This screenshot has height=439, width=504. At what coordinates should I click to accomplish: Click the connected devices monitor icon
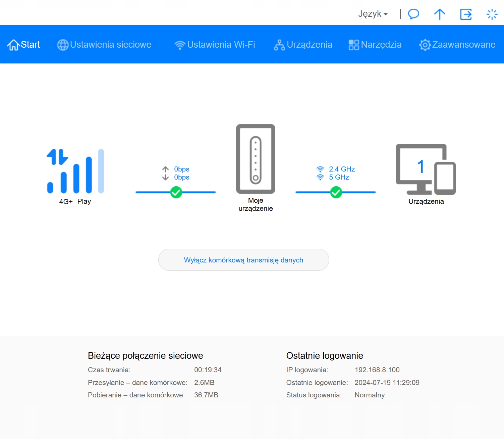pyautogui.click(x=426, y=169)
